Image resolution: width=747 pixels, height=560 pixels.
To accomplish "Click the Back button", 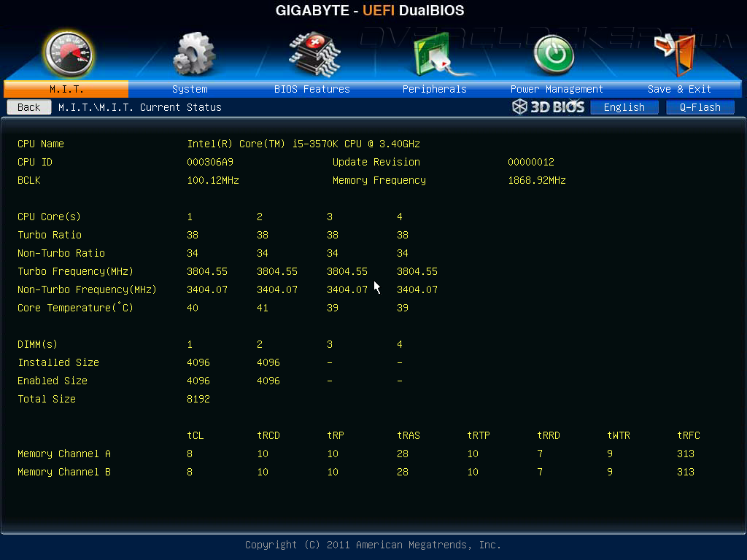I will click(29, 107).
